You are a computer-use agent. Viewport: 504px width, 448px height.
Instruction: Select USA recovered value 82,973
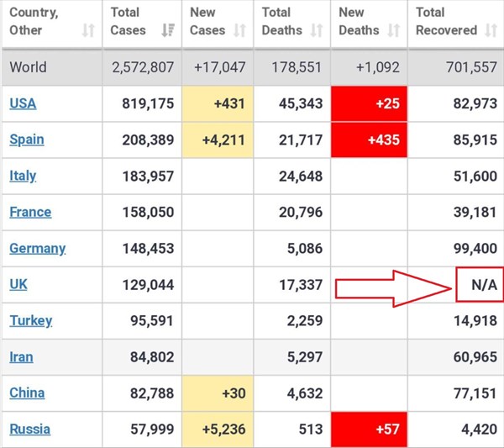[475, 104]
